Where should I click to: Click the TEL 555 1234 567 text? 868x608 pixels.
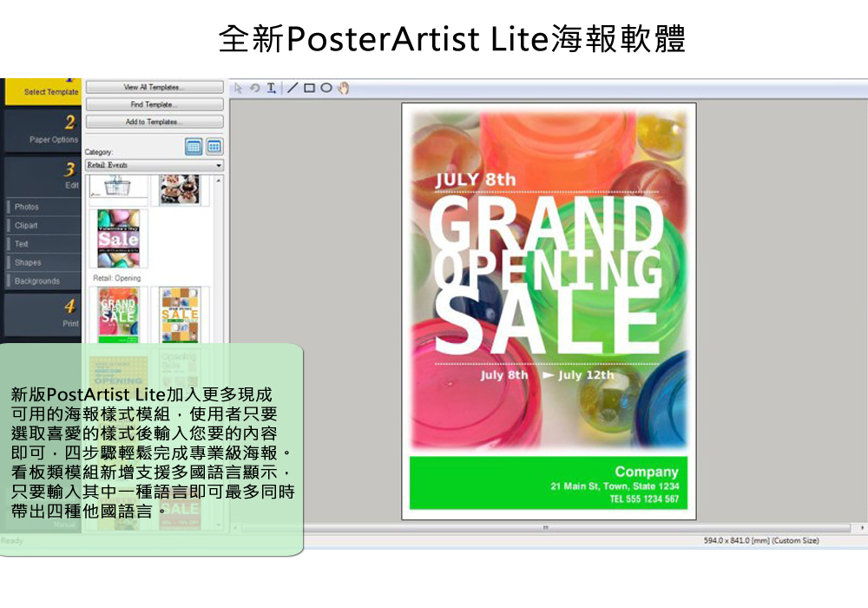tap(644, 499)
